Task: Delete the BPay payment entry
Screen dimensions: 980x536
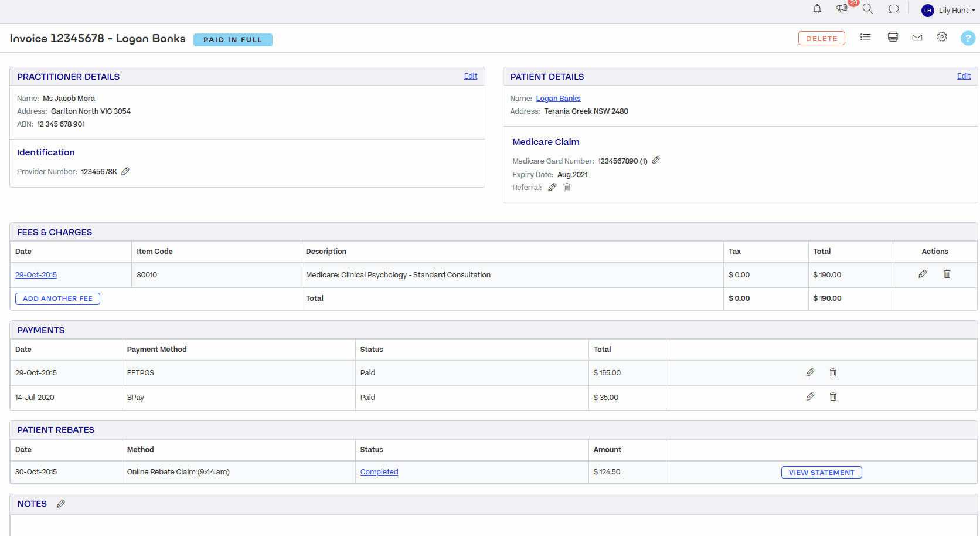Action: 833,397
